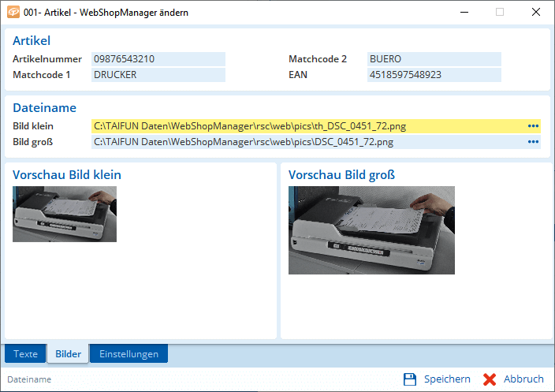Open the Einstellungen tab

[x=129, y=354]
